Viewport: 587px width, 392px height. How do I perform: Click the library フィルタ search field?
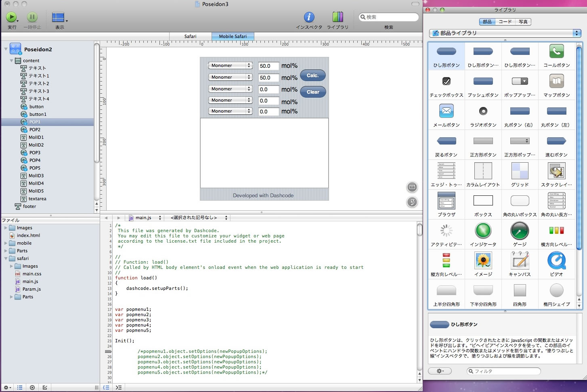tap(504, 371)
